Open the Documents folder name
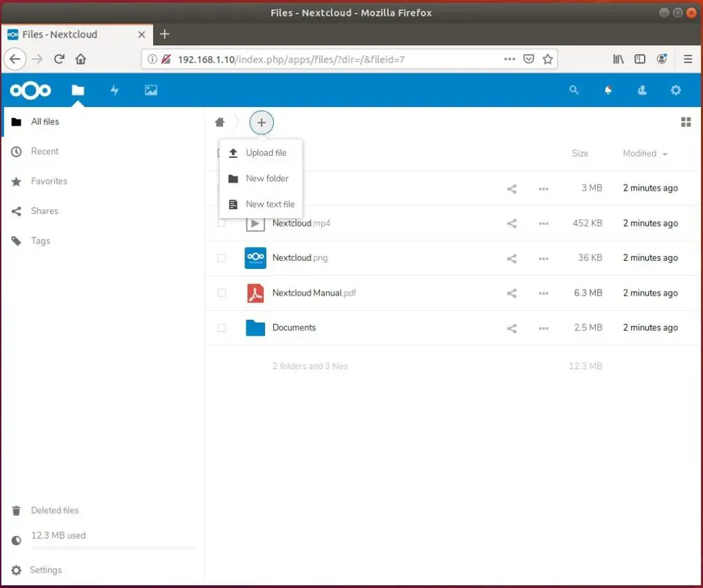 coord(294,327)
